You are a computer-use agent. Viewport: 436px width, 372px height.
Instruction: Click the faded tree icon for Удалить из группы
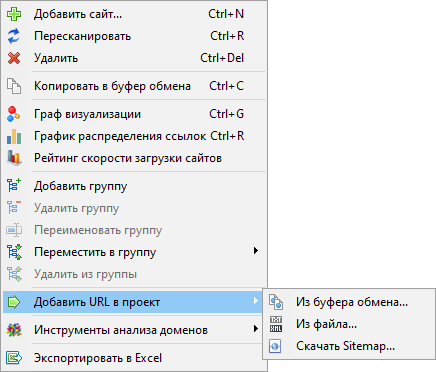[14, 274]
